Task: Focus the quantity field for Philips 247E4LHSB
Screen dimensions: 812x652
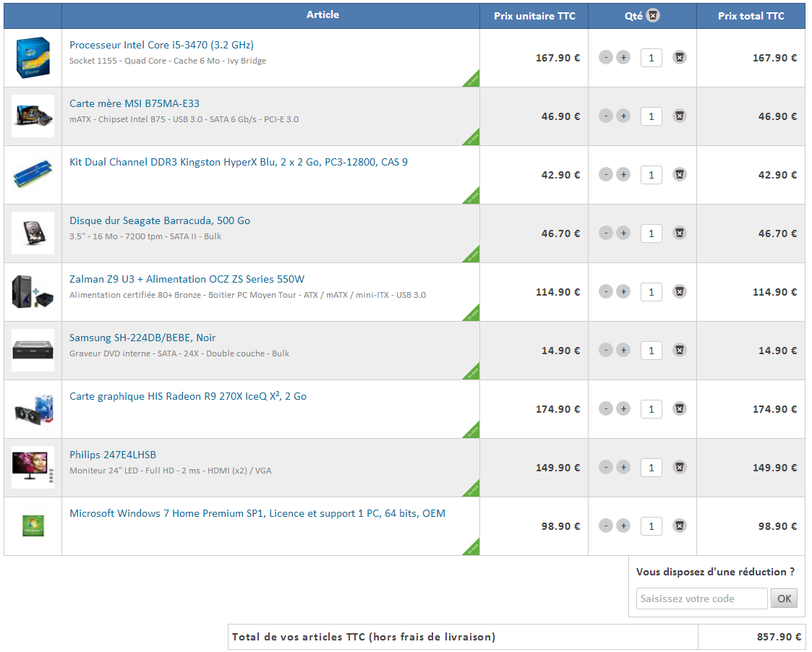Action: (x=651, y=467)
